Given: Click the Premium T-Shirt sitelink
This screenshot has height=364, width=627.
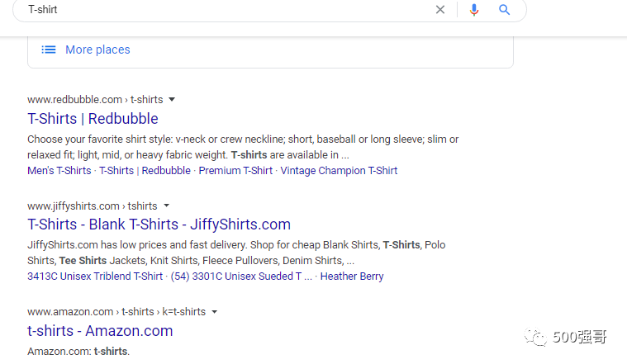Looking at the screenshot, I should (235, 171).
